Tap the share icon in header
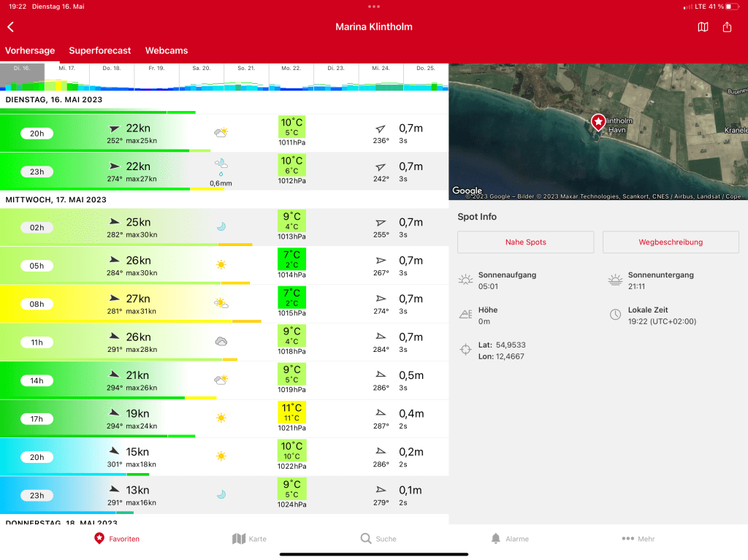Viewport: 748px width, 560px height. point(727,27)
